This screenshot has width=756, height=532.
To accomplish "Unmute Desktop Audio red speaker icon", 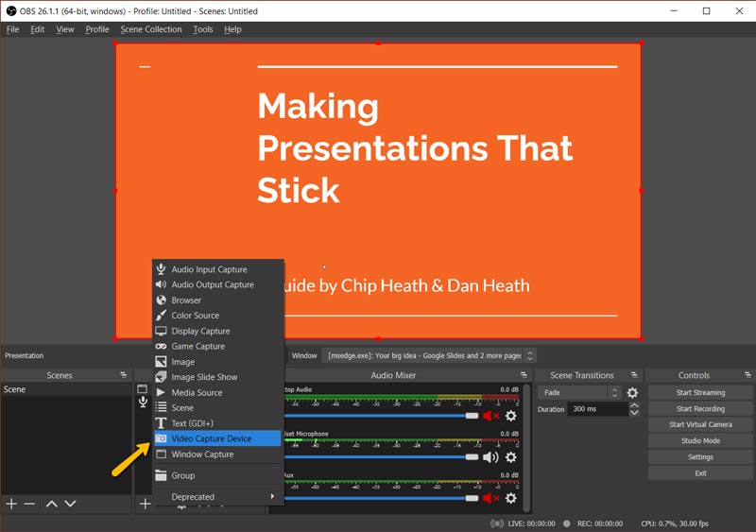I will coord(490,416).
